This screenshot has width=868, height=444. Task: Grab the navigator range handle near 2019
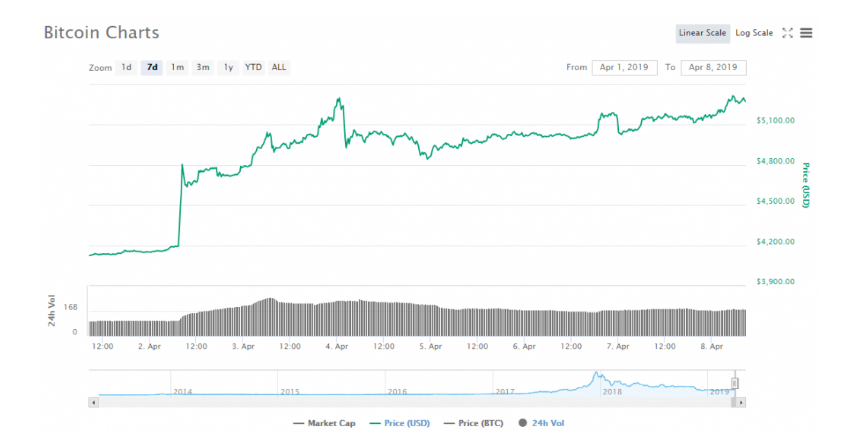(735, 383)
